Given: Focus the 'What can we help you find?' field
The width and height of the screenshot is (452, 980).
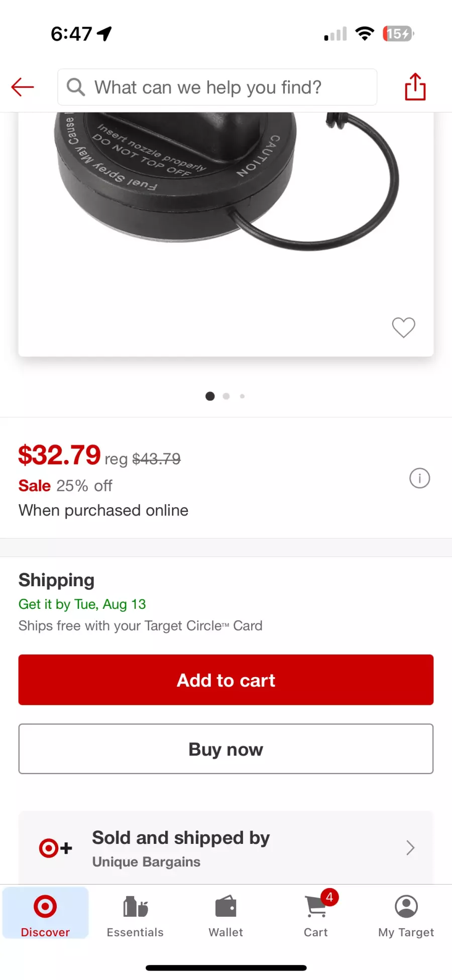Looking at the screenshot, I should (217, 87).
